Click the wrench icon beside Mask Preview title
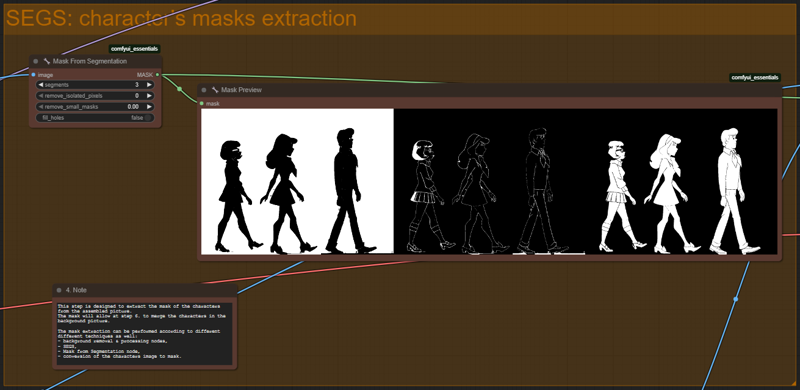This screenshot has width=800, height=390. pos(215,90)
